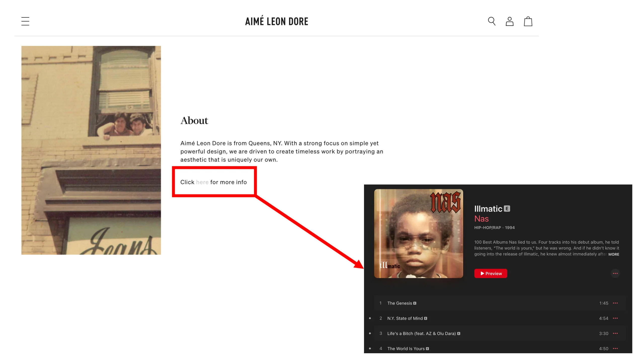Click the Illmatic album cover art

[x=418, y=234]
